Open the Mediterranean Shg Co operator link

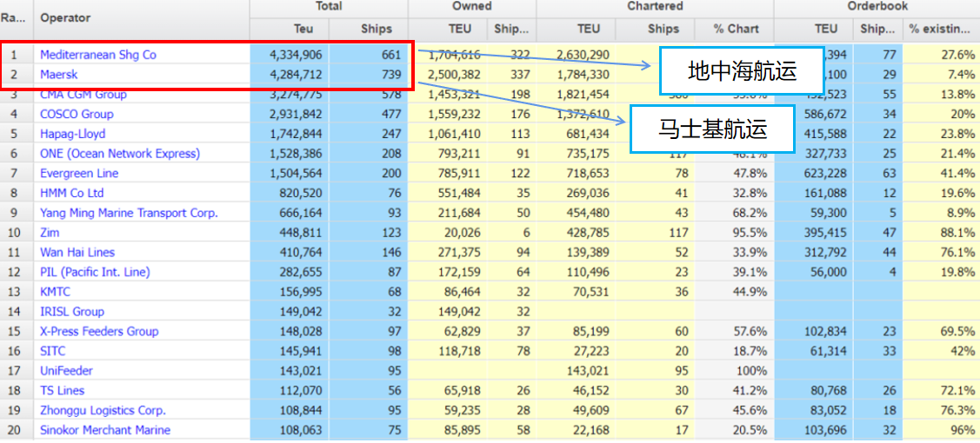97,55
